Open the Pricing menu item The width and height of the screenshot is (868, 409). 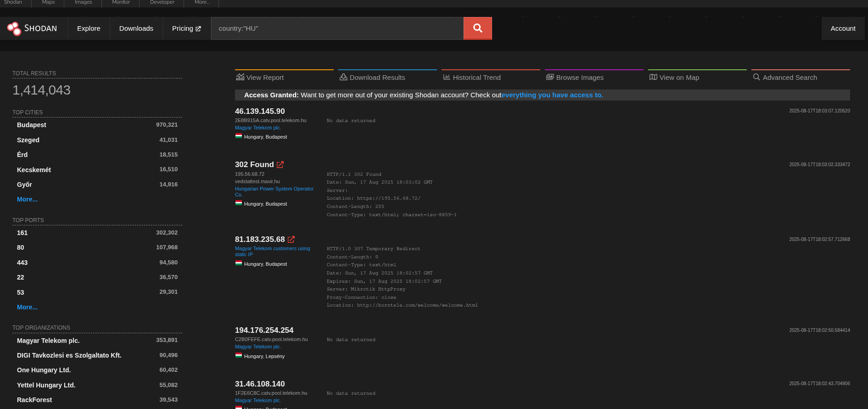point(186,28)
